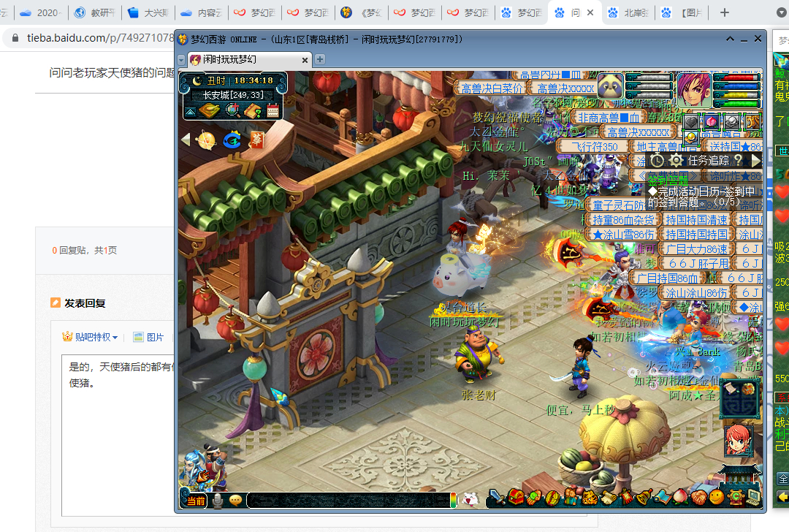Open the two-character team icon
The width and height of the screenshot is (789, 532).
[571, 497]
